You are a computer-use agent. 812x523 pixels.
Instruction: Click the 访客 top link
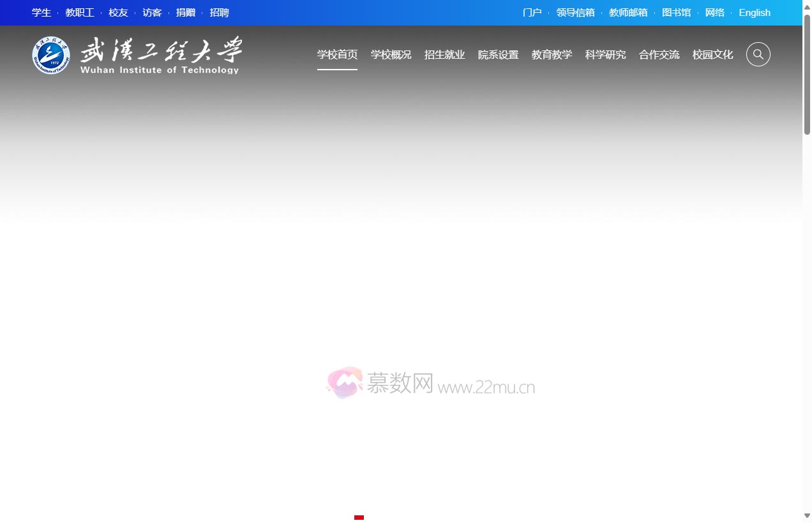[x=152, y=13]
